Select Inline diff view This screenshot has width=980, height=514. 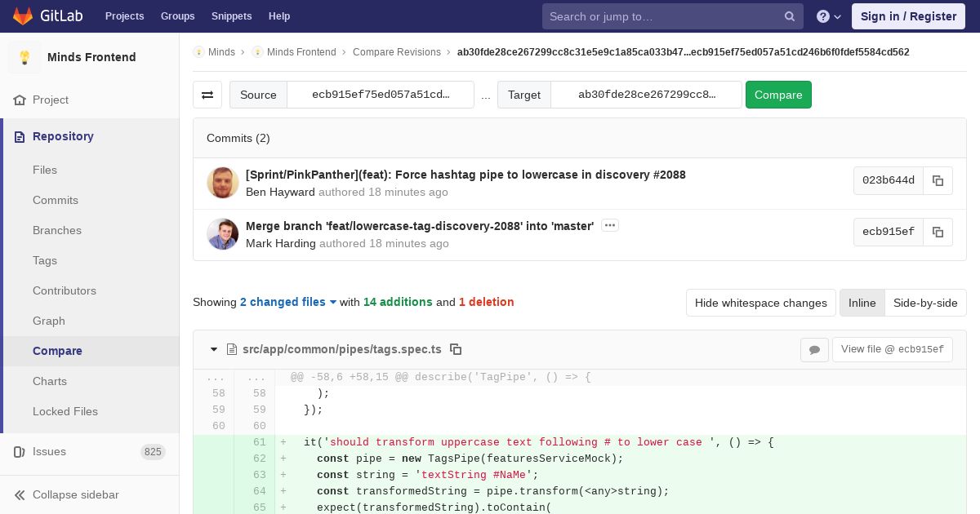pos(862,303)
